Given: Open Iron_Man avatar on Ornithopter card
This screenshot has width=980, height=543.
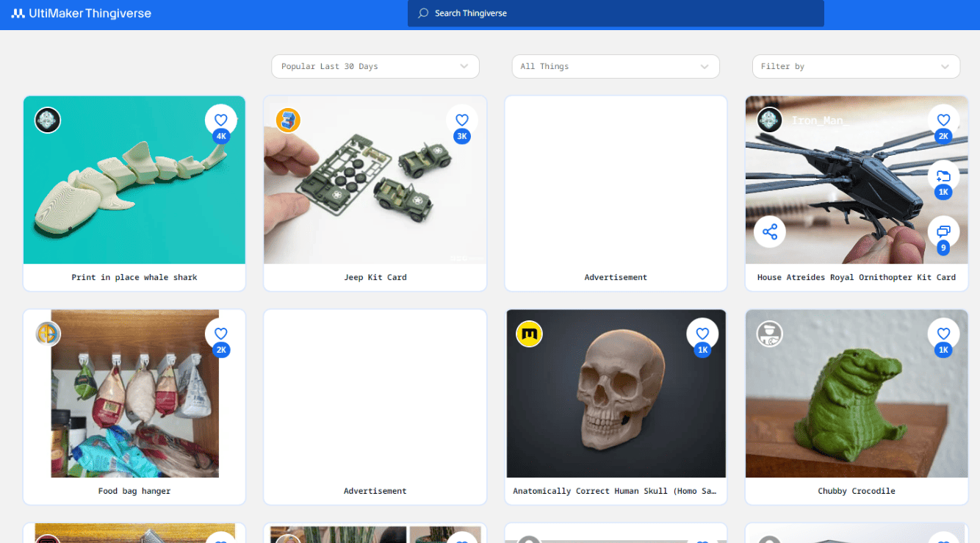Looking at the screenshot, I should click(x=770, y=120).
